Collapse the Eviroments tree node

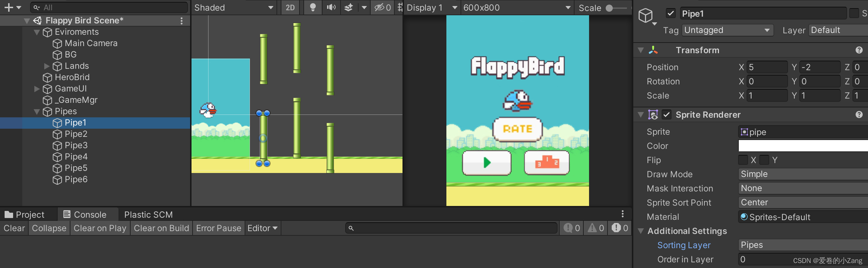(x=36, y=32)
